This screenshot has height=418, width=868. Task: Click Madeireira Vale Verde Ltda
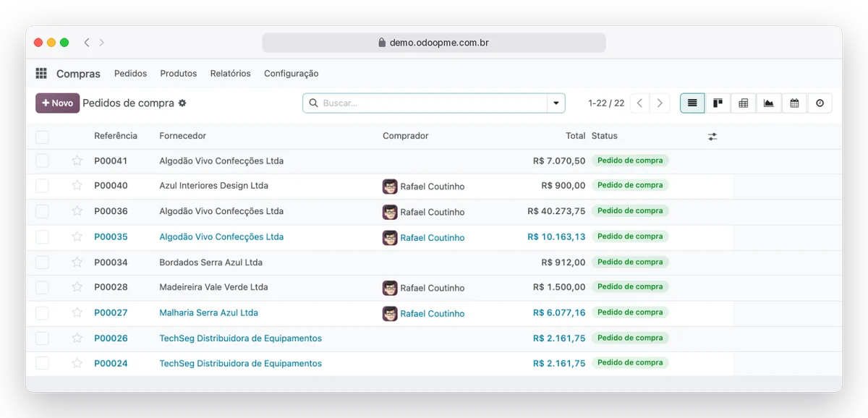214,287
